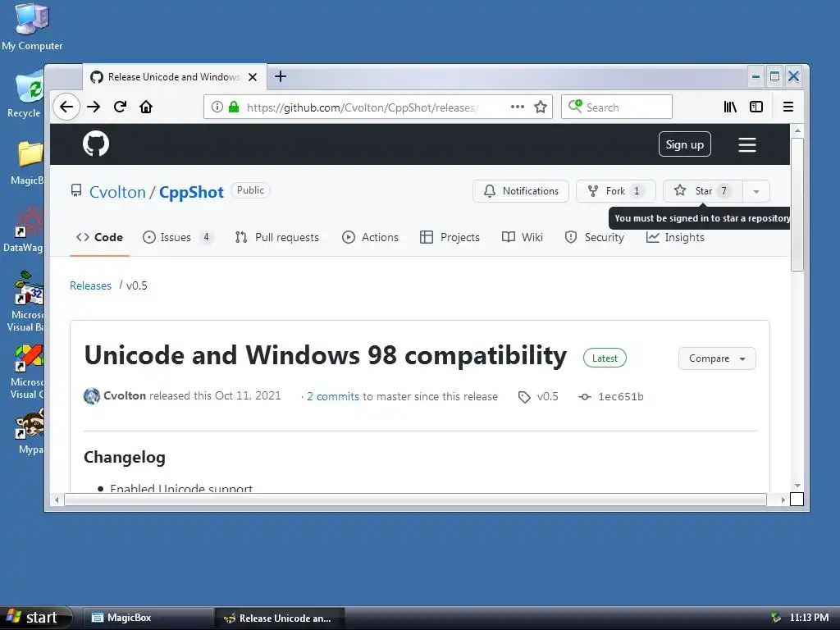Open a new tab with plus button

[x=281, y=76]
